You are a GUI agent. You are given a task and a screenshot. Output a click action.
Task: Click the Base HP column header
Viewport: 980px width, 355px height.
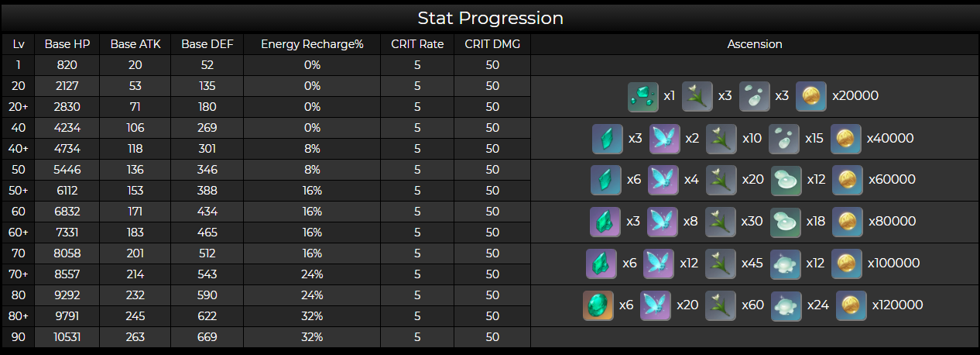click(67, 44)
